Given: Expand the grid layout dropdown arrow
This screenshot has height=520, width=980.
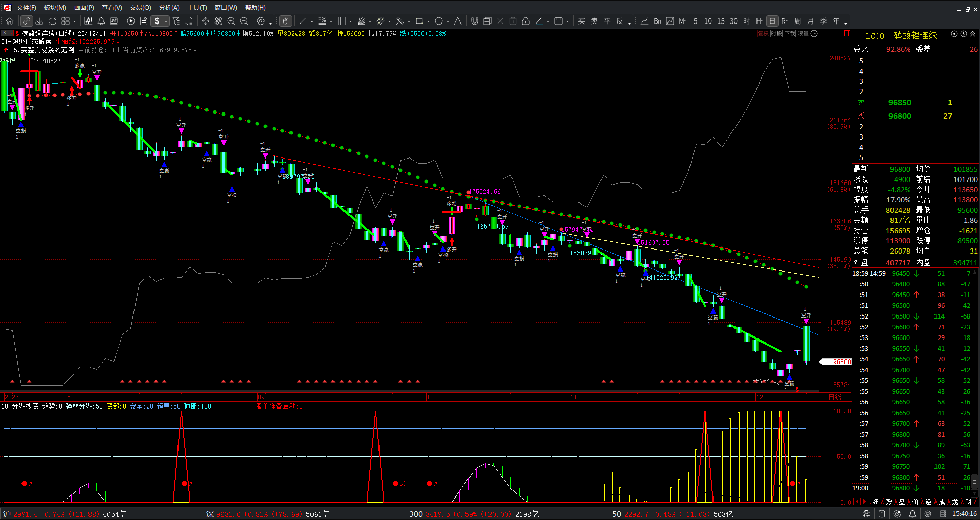Looking at the screenshot, I should 75,21.
